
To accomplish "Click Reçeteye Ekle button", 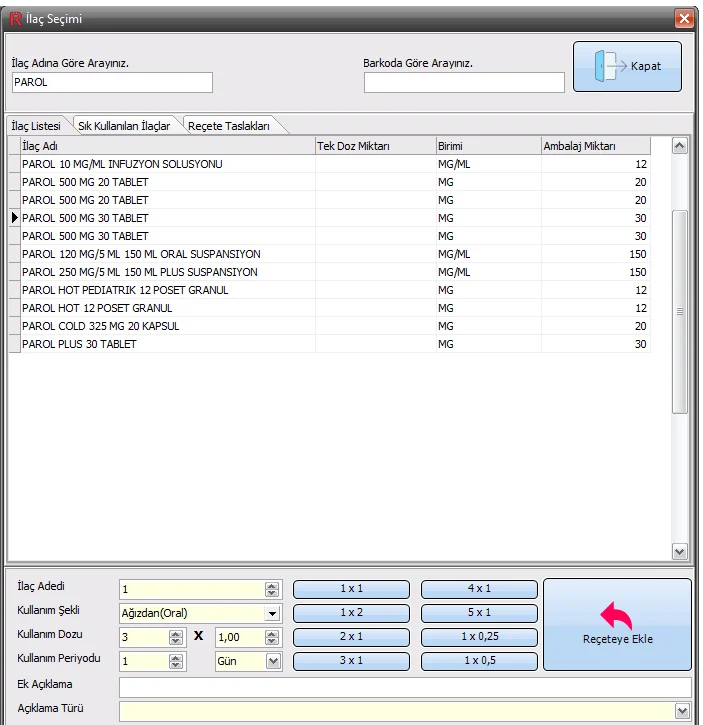I will pos(617,624).
